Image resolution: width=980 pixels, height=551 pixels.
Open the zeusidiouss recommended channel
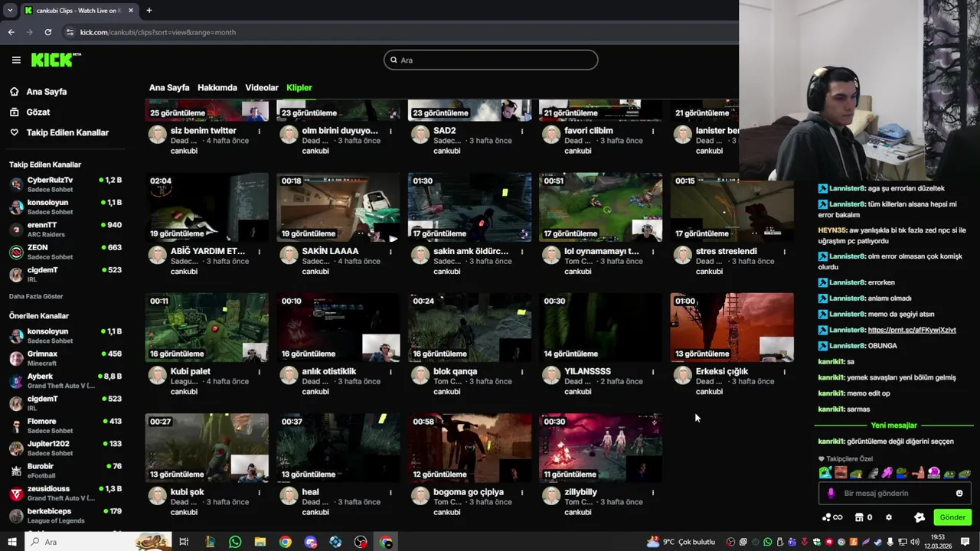coord(65,493)
